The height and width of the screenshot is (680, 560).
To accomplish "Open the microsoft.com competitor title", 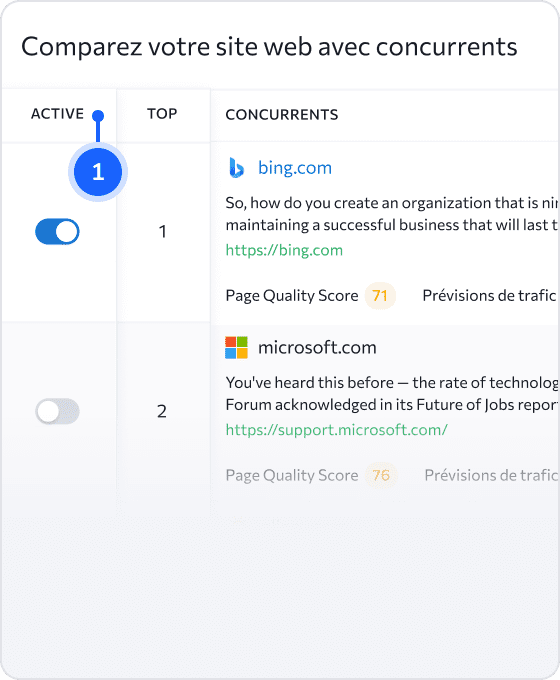I will 317,347.
